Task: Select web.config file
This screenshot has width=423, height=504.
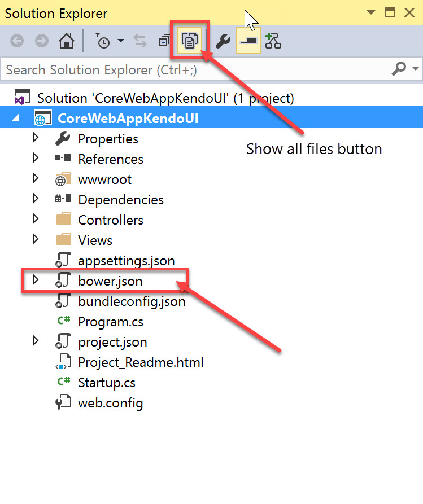Action: tap(111, 403)
